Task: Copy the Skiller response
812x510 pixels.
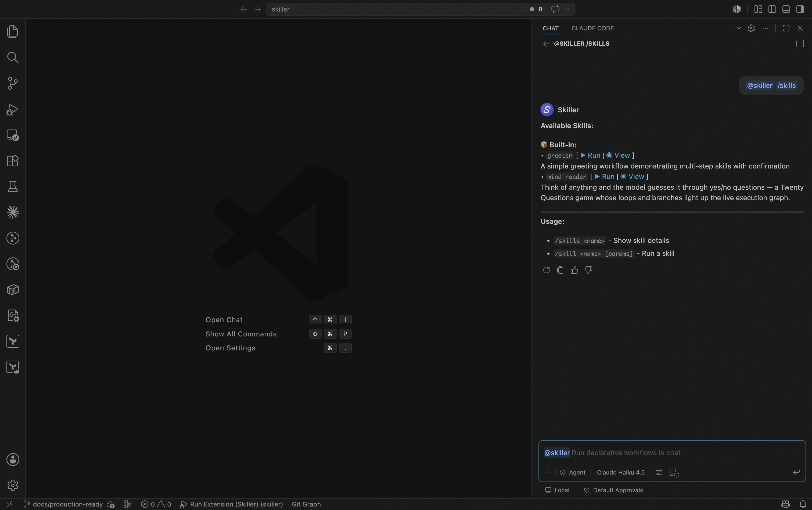Action: 560,270
